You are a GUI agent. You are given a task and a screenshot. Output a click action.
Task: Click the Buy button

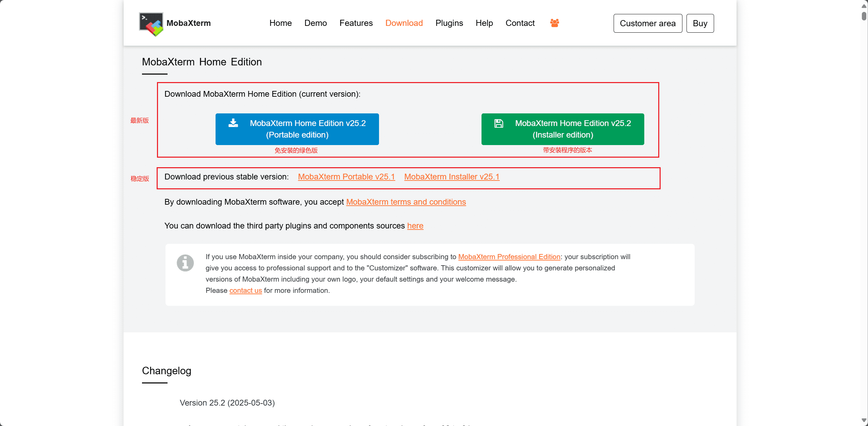tap(700, 23)
